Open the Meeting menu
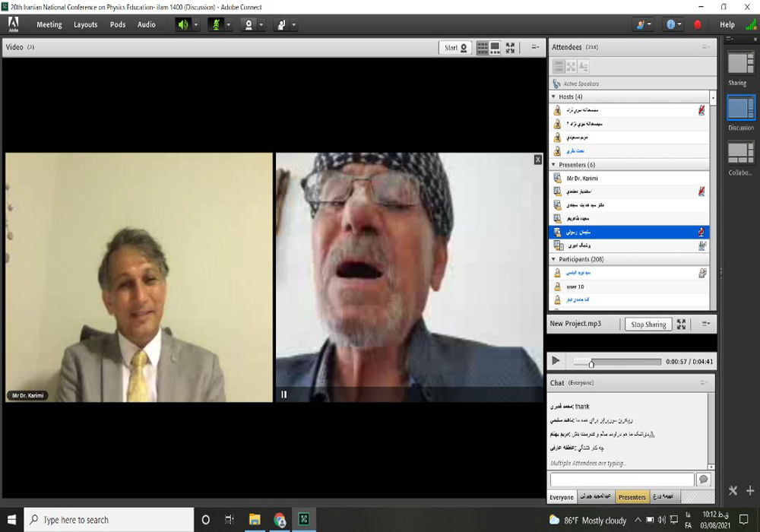The image size is (760, 532). click(49, 24)
